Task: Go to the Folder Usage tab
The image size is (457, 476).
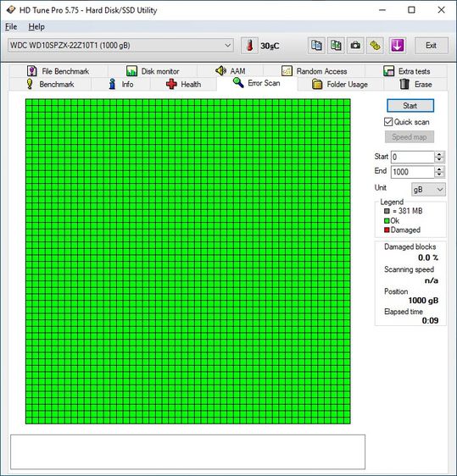Action: 340,84
